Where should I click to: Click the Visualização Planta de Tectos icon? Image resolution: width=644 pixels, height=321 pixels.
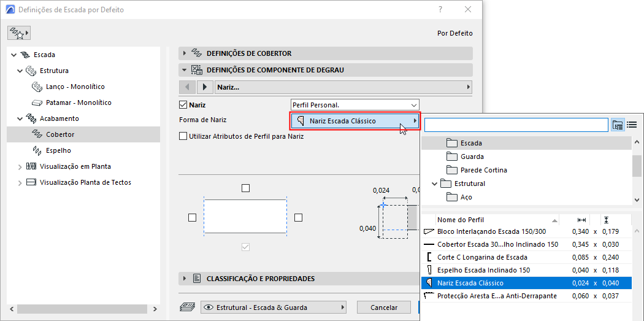pos(31,182)
